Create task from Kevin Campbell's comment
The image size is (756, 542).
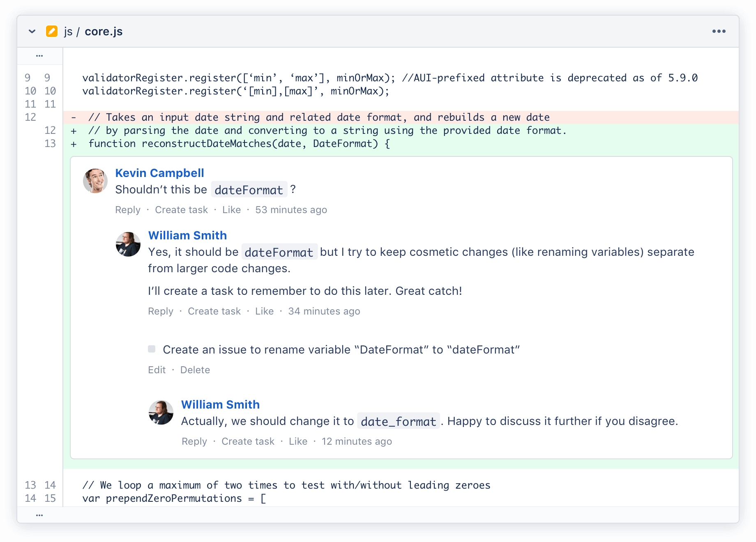181,210
